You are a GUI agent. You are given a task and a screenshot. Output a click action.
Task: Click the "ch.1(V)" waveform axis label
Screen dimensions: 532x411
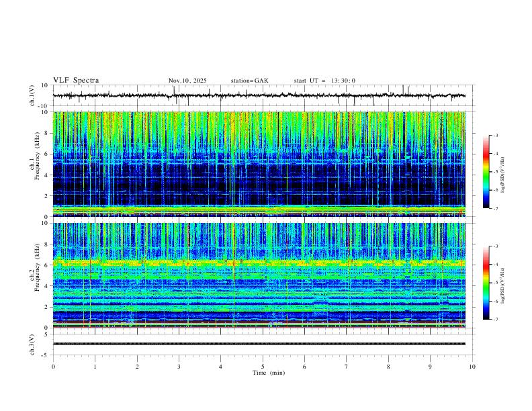[32, 95]
